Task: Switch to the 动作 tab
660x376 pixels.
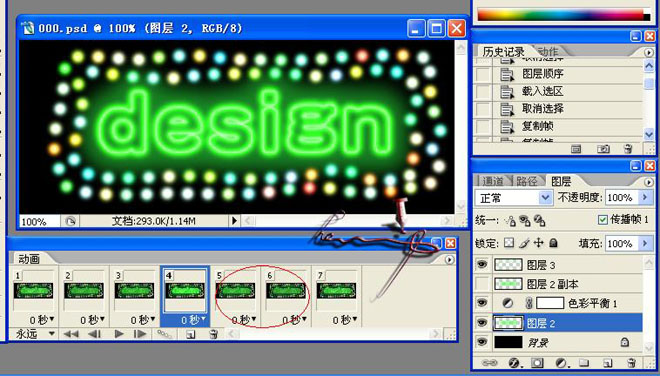Action: (x=548, y=52)
